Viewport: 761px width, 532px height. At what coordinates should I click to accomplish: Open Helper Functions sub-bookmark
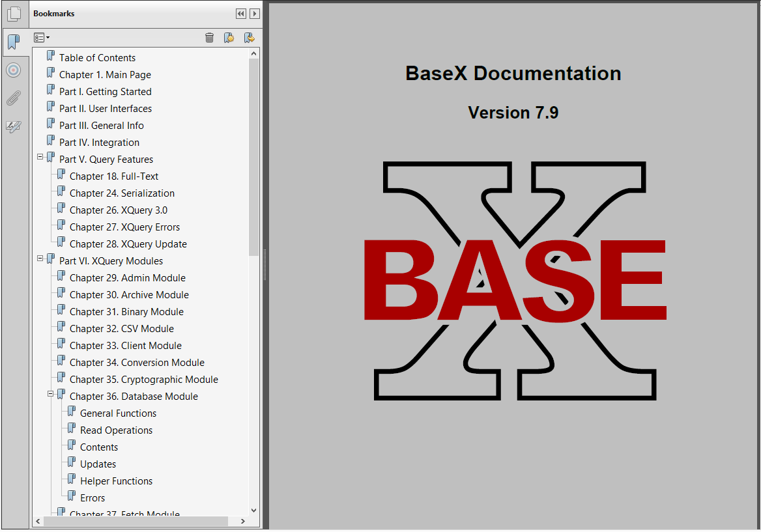[116, 482]
